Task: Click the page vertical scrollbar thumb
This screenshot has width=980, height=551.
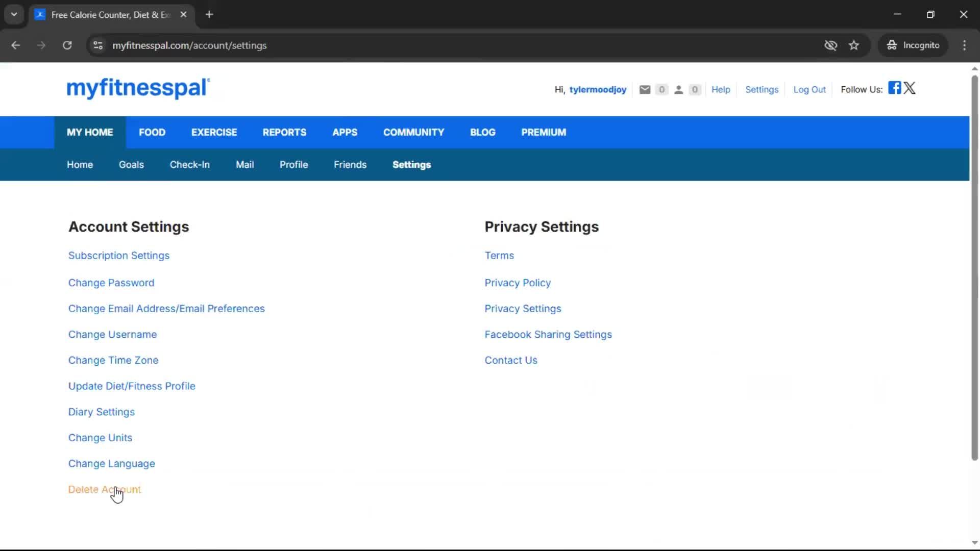Action: 974,268
